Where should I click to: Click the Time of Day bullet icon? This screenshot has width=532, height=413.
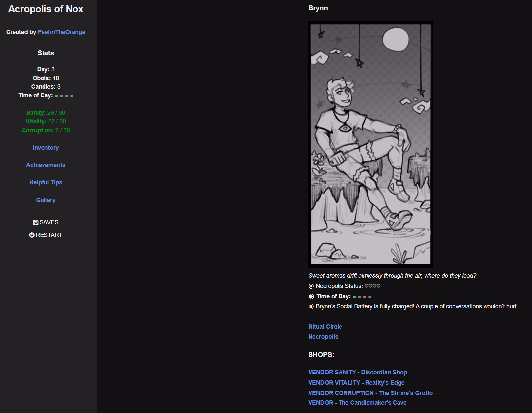coord(311,297)
